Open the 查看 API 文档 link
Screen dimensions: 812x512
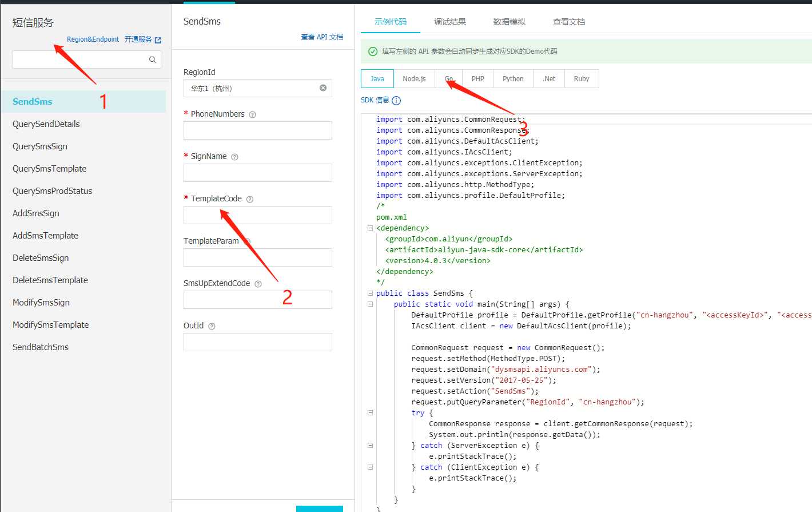point(322,37)
